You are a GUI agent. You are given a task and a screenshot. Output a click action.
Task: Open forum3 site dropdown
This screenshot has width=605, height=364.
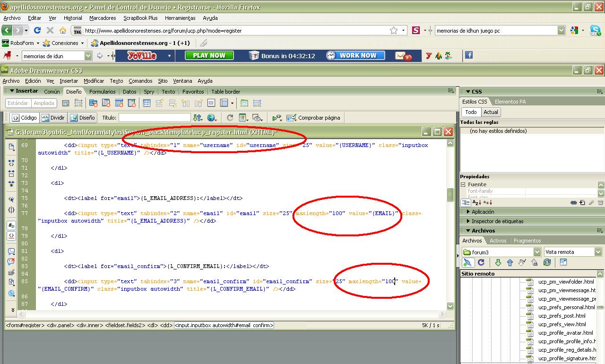click(537, 252)
